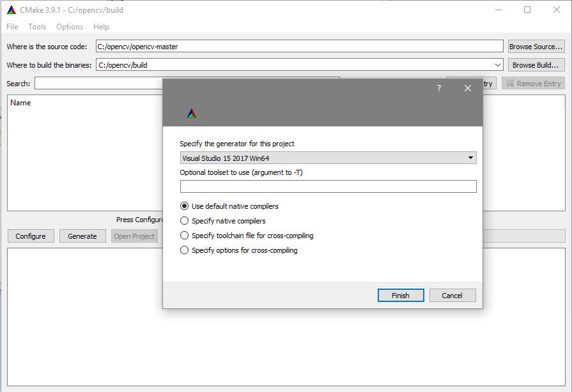This screenshot has width=572, height=392.
Task: Click the Remove Entry button label
Action: [538, 84]
